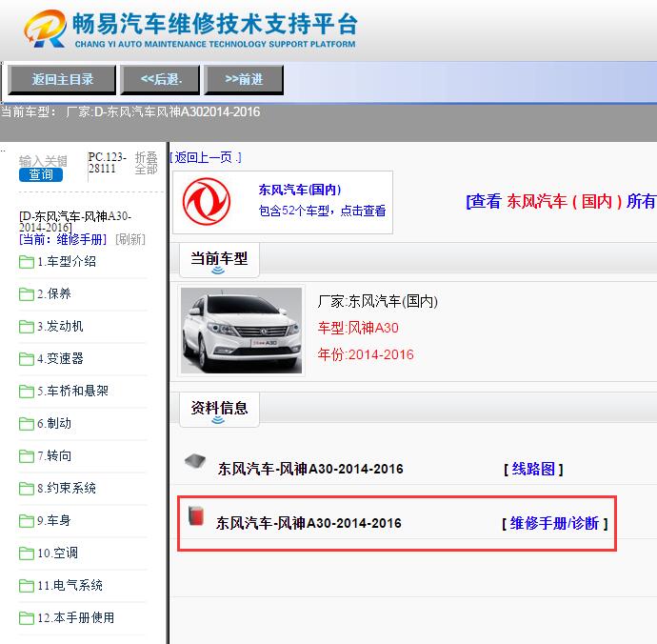Screen dimensions: 657x644
Task: Click the red Dongfeng logo icon
Action: tap(207, 202)
